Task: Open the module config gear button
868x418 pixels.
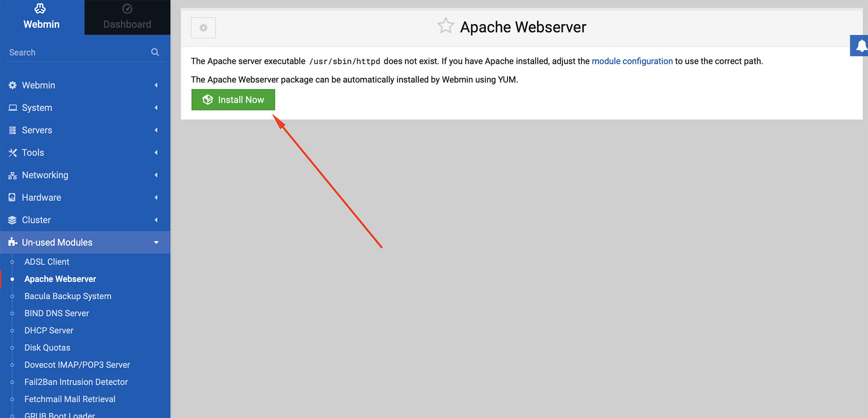Action: tap(204, 28)
